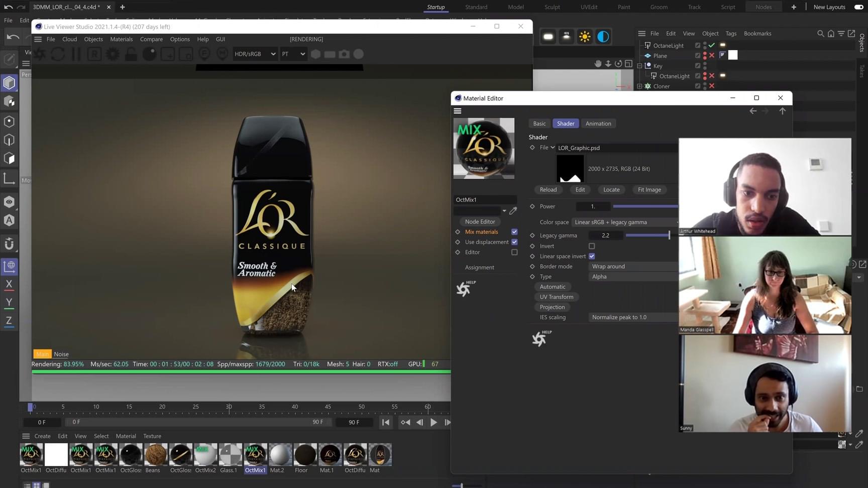The width and height of the screenshot is (868, 488).
Task: Open the Node Editor button
Action: pyautogui.click(x=480, y=222)
